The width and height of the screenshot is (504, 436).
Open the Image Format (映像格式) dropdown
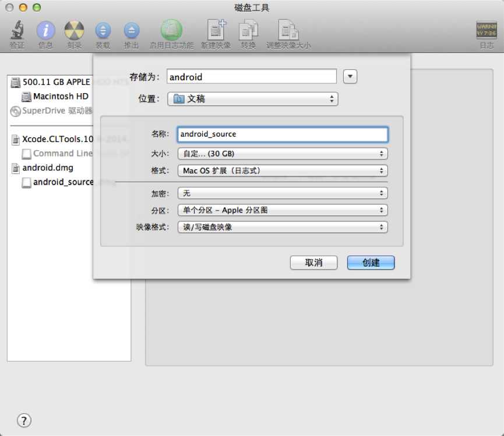pyautogui.click(x=283, y=227)
